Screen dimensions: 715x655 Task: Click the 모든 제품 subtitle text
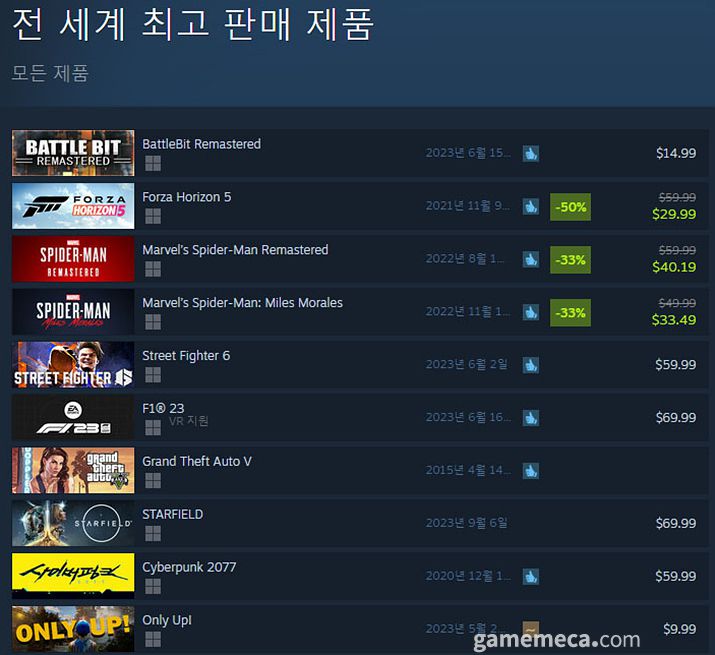tap(50, 73)
